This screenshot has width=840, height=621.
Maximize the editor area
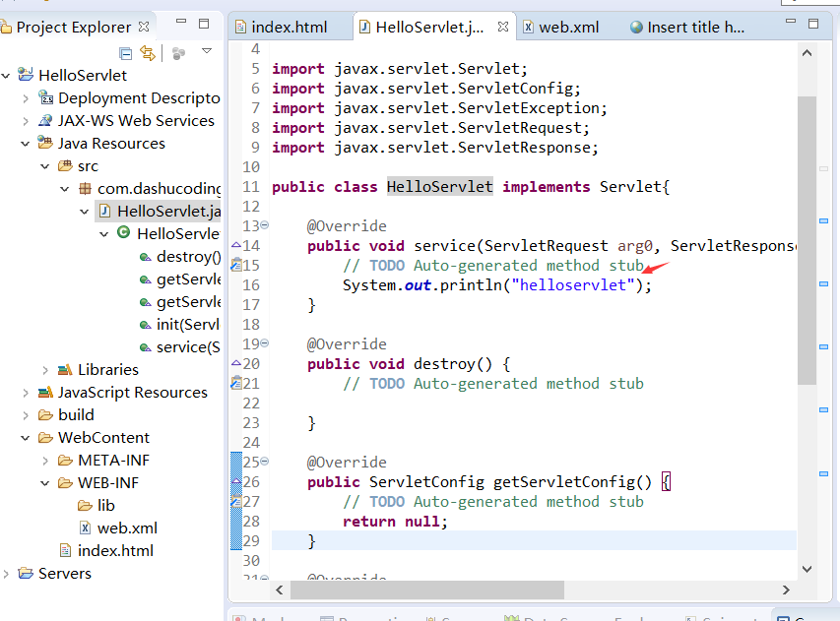(813, 24)
